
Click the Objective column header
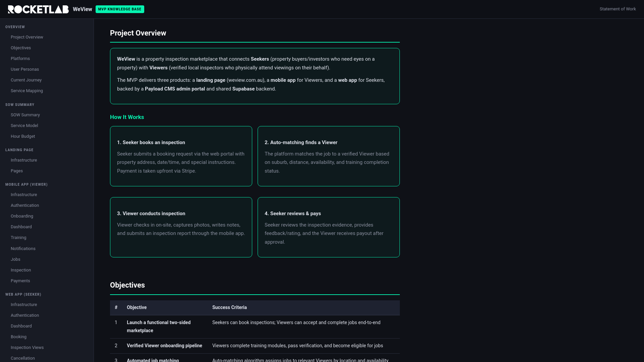(137, 308)
